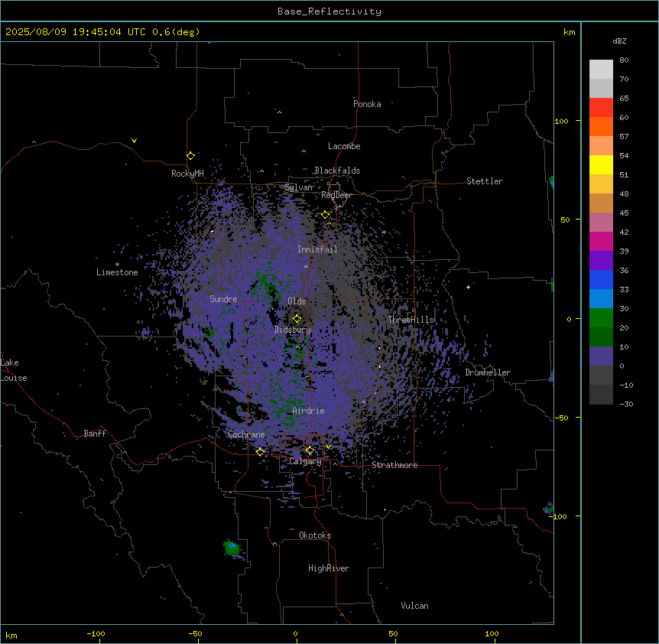Click the Stettler city label
Screen dimensions: 659x644
pyautogui.click(x=485, y=181)
